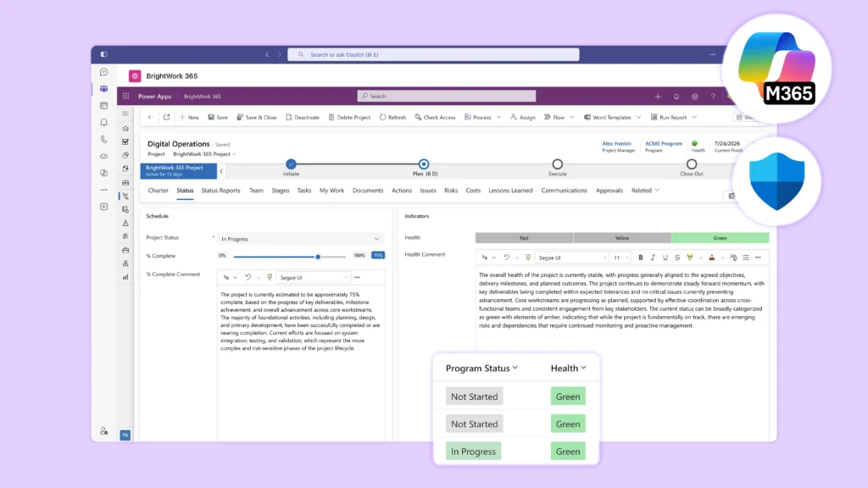868x488 pixels.
Task: Apply italic in Health Comment editor
Action: (653, 258)
